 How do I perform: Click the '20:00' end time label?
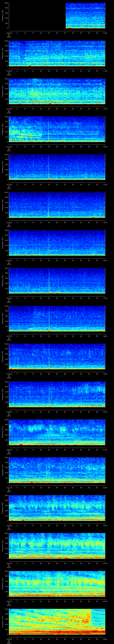tap(105, 412)
